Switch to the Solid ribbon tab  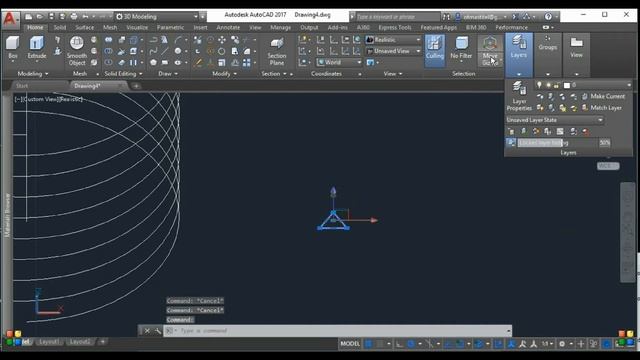(60, 27)
